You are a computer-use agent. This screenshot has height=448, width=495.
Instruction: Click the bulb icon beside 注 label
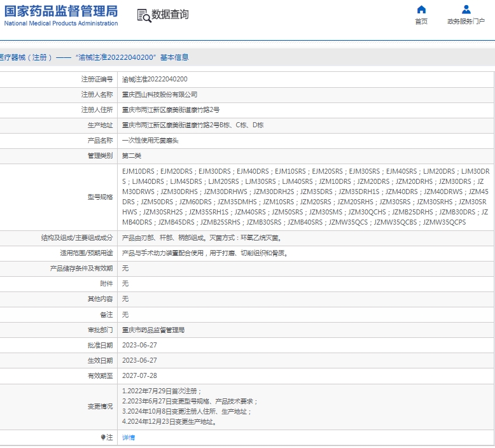click(103, 437)
